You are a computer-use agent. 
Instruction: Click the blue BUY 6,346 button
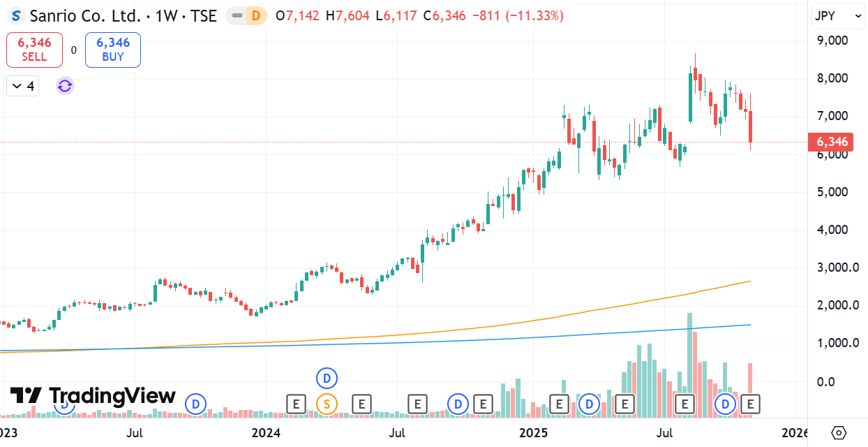[113, 50]
